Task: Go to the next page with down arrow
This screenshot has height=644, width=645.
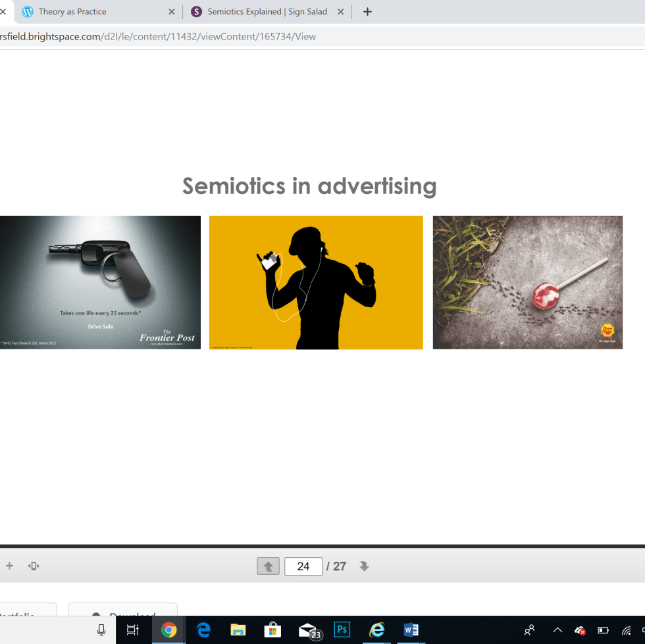Action: pos(364,566)
